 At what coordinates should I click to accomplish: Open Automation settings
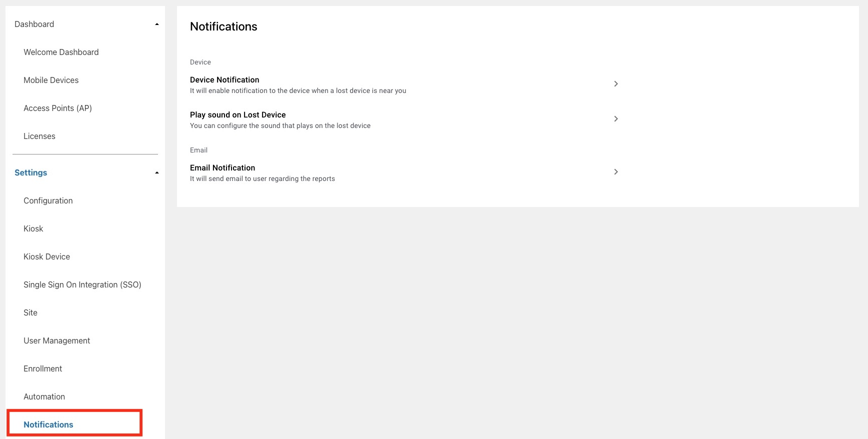coord(44,396)
